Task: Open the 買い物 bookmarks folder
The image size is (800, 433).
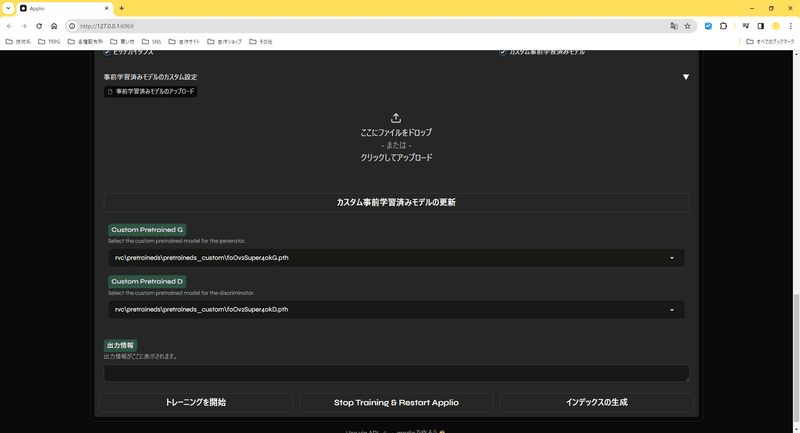Action: coord(122,42)
